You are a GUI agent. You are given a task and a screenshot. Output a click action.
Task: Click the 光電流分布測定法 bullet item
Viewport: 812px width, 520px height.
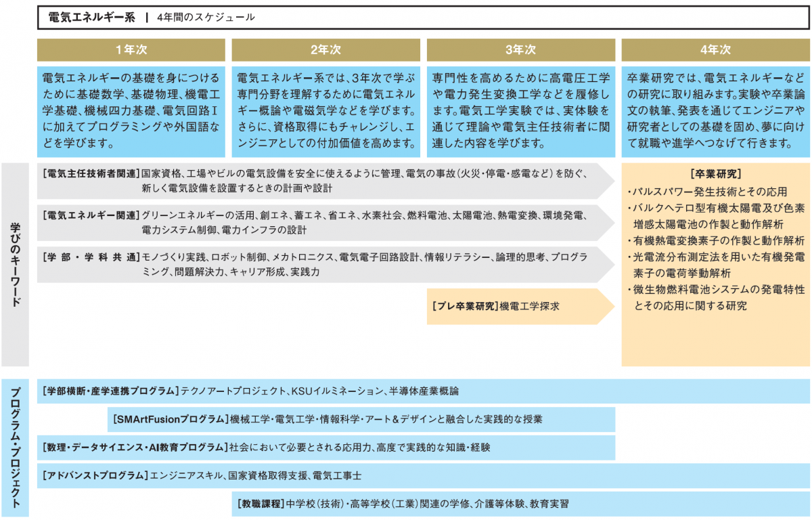pyautogui.click(x=716, y=265)
